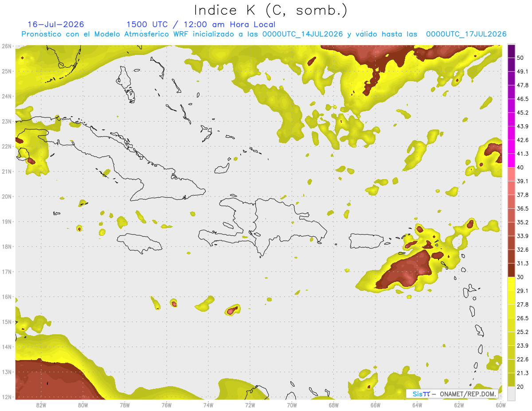This screenshot has height=411, width=532.
Task: Click the colorbar value 22.6
Action: point(523,360)
